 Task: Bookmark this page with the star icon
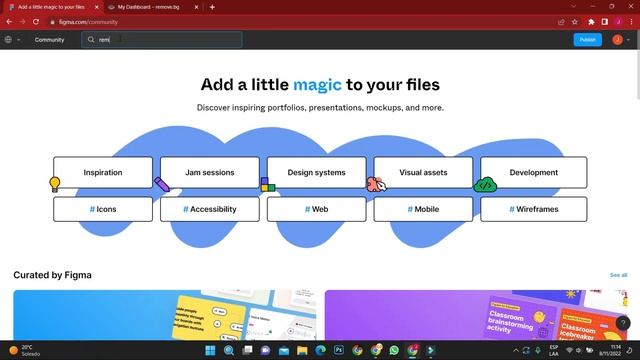click(575, 22)
